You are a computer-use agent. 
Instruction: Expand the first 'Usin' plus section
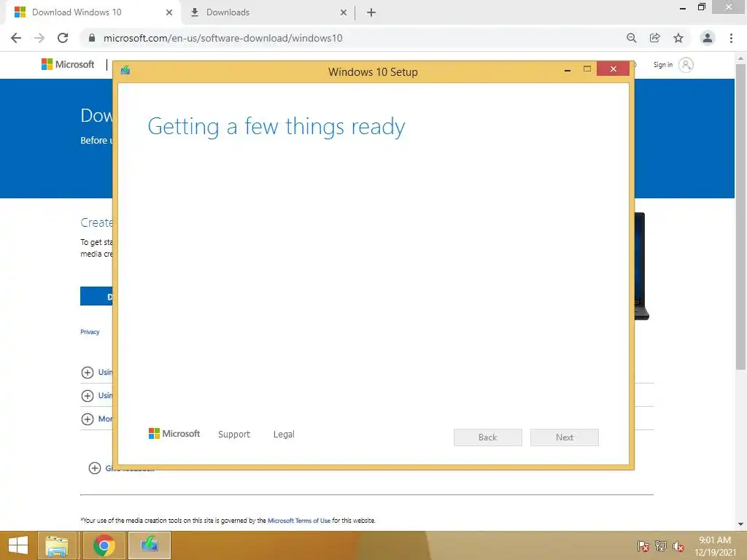tap(88, 373)
